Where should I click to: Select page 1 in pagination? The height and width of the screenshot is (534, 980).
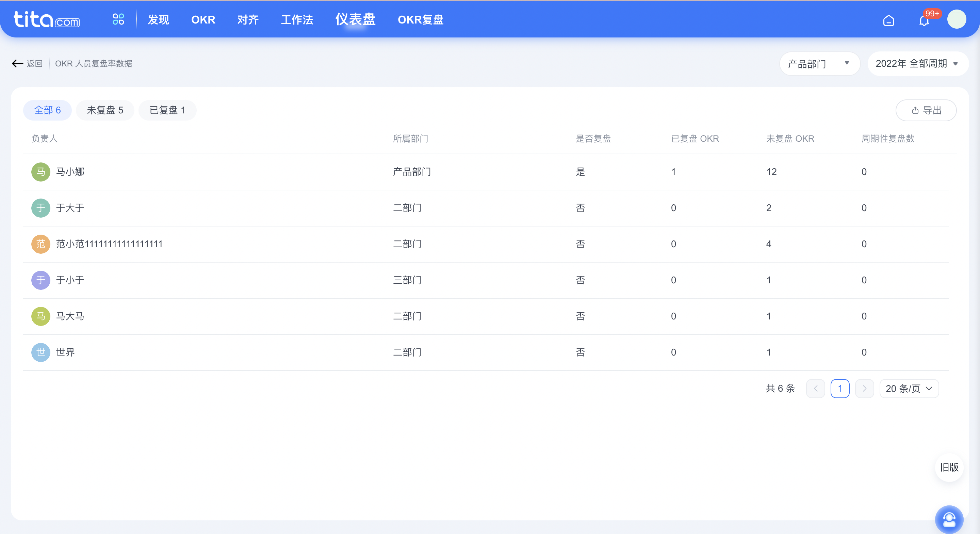840,389
